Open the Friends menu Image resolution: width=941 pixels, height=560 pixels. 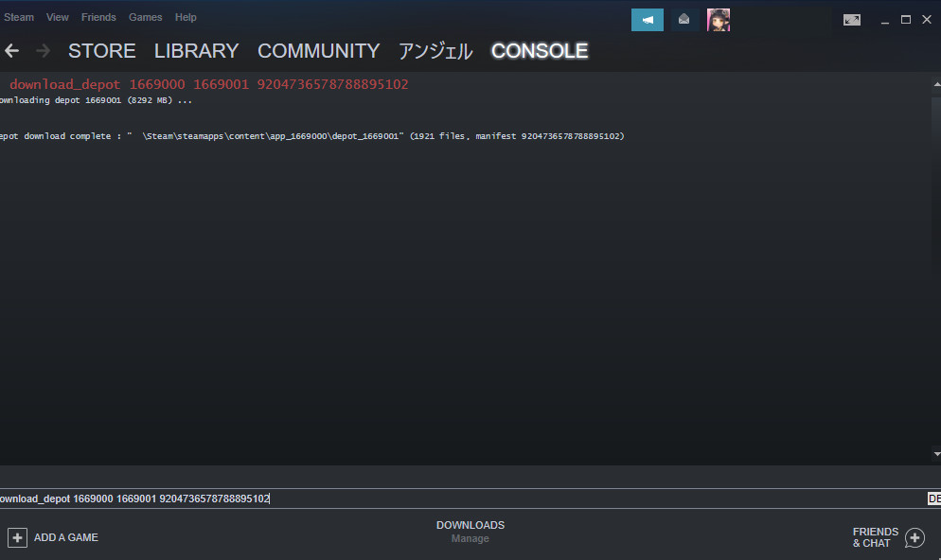pyautogui.click(x=98, y=17)
